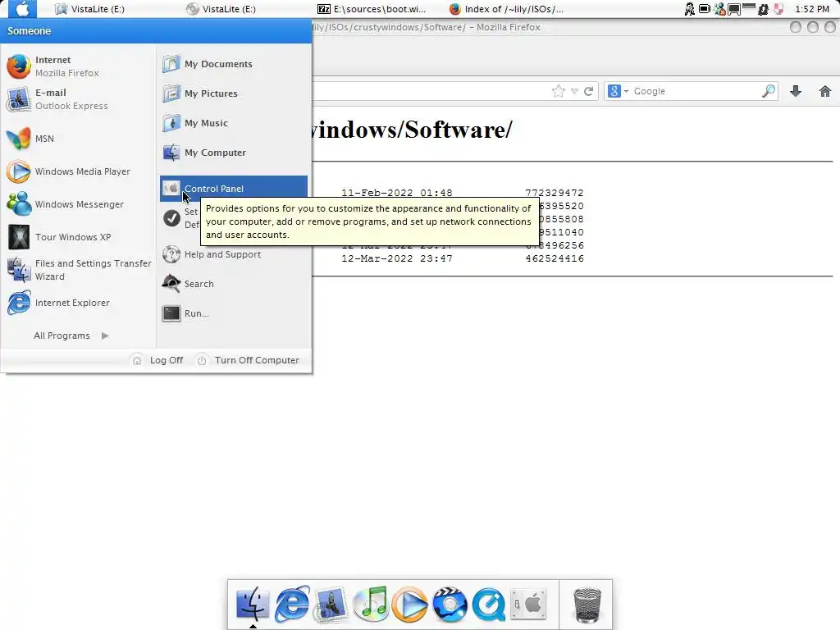
Task: Launch Windows Media Player from the dock
Action: point(409,605)
